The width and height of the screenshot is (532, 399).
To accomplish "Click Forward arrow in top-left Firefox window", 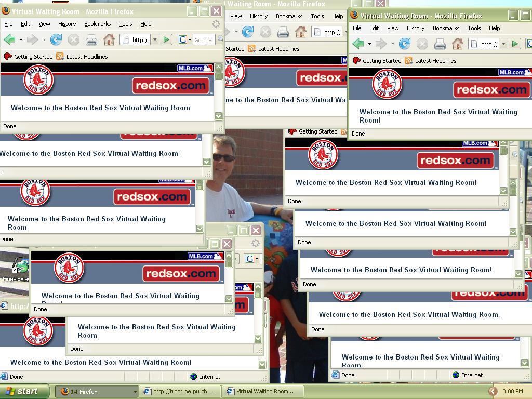I will [x=32, y=39].
